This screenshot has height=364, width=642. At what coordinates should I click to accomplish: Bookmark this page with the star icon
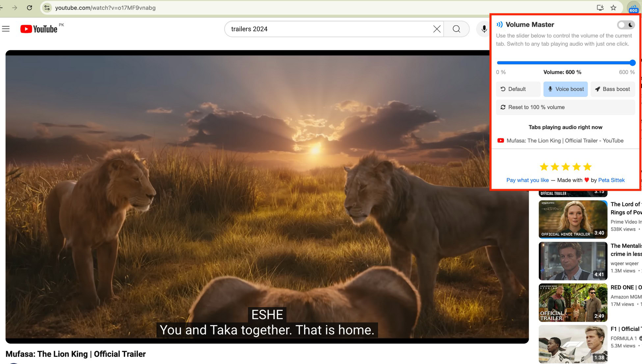pos(613,8)
